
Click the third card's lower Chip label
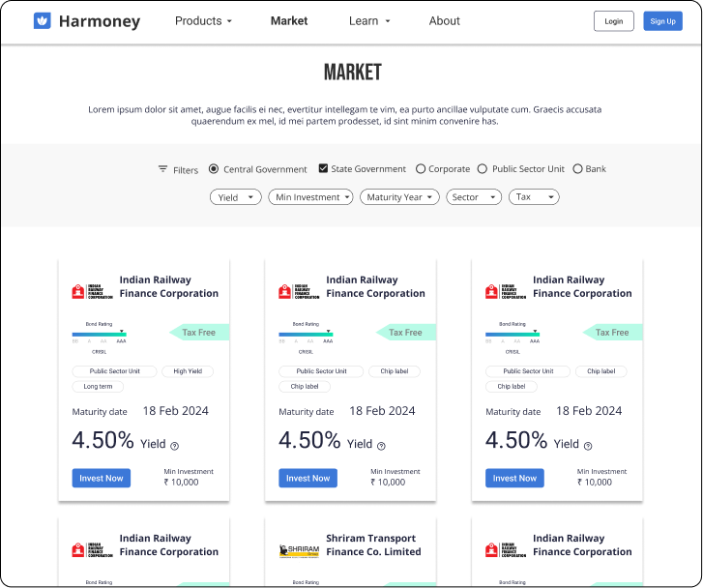(x=512, y=387)
